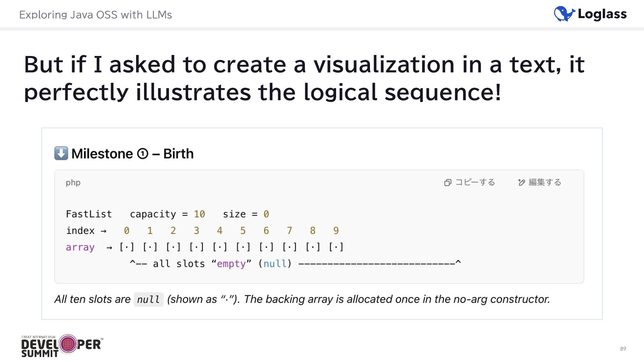Image resolution: width=644 pixels, height=362 pixels.
Task: Click the pink globe in Developer Summit logo
Action: click(68, 344)
